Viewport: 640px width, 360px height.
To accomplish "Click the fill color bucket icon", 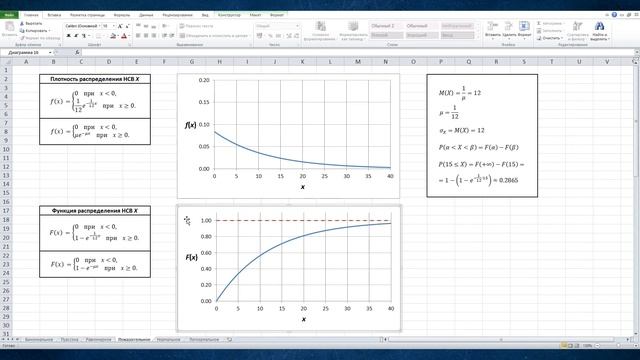I will click(113, 36).
